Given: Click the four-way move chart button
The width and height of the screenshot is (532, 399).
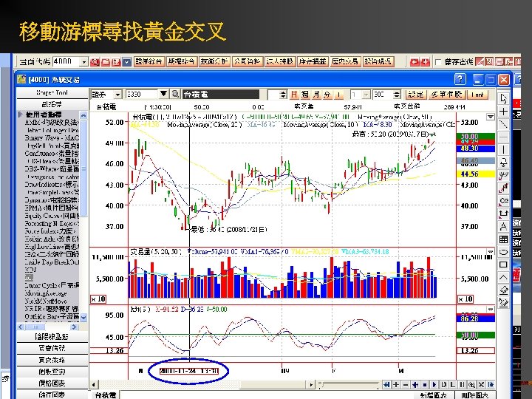Looking at the screenshot, I should tap(415, 385).
